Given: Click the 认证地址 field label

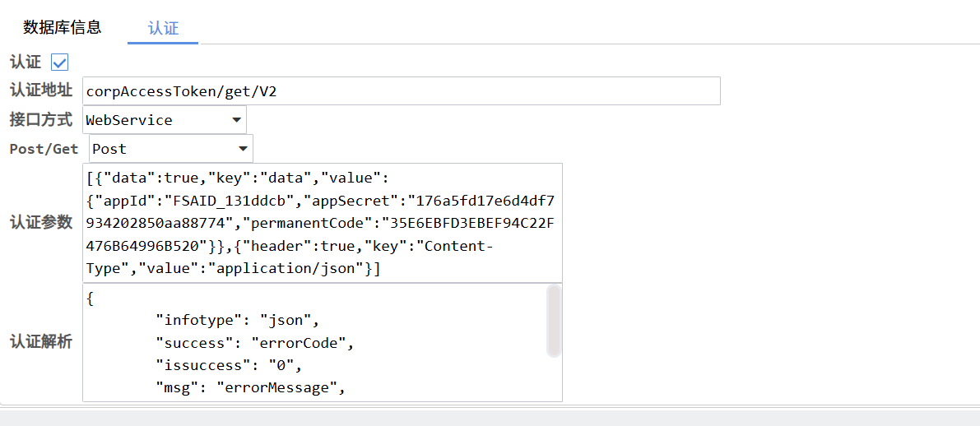Looking at the screenshot, I should [x=41, y=90].
